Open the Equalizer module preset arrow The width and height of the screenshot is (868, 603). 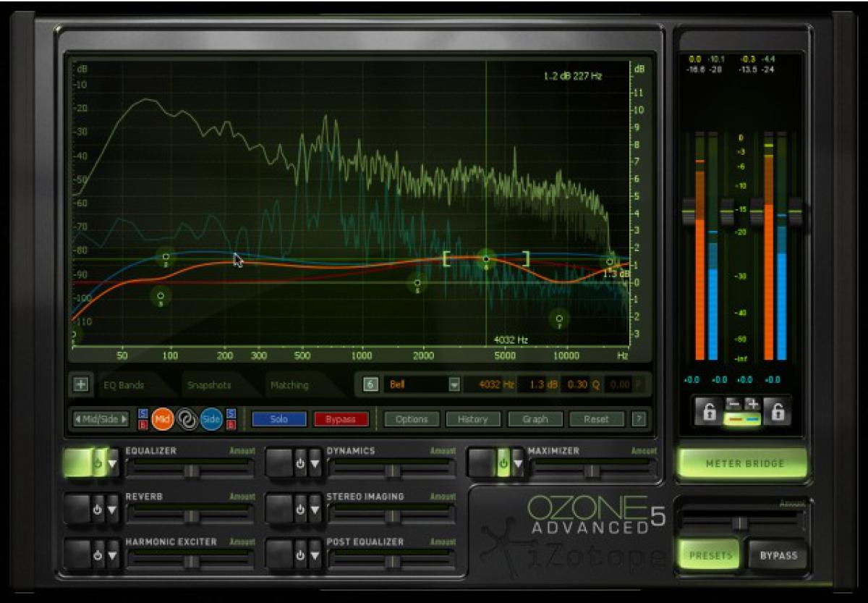[113, 463]
